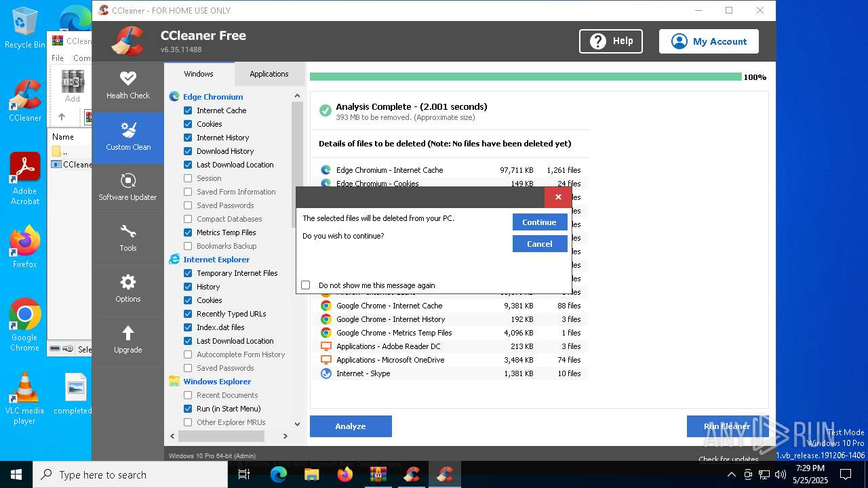Open My Account
Screen dimensions: 868x488
coord(709,41)
